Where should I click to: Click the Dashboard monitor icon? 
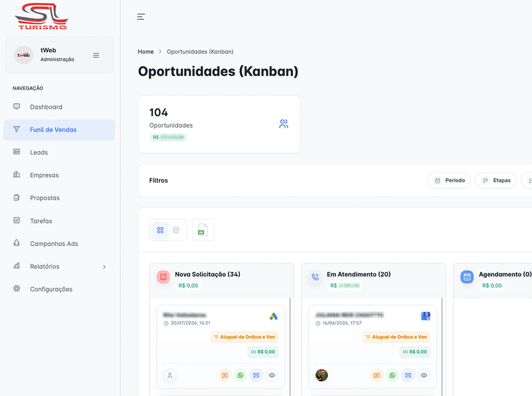[17, 106]
